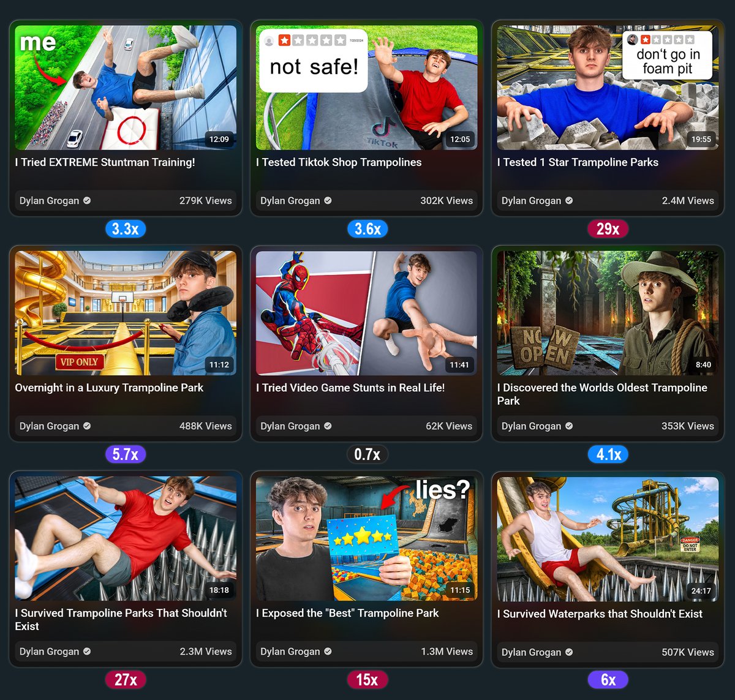Screen dimensions: 735x700
Task: Click verified checkmark on 507K Views card
Action: (x=569, y=652)
